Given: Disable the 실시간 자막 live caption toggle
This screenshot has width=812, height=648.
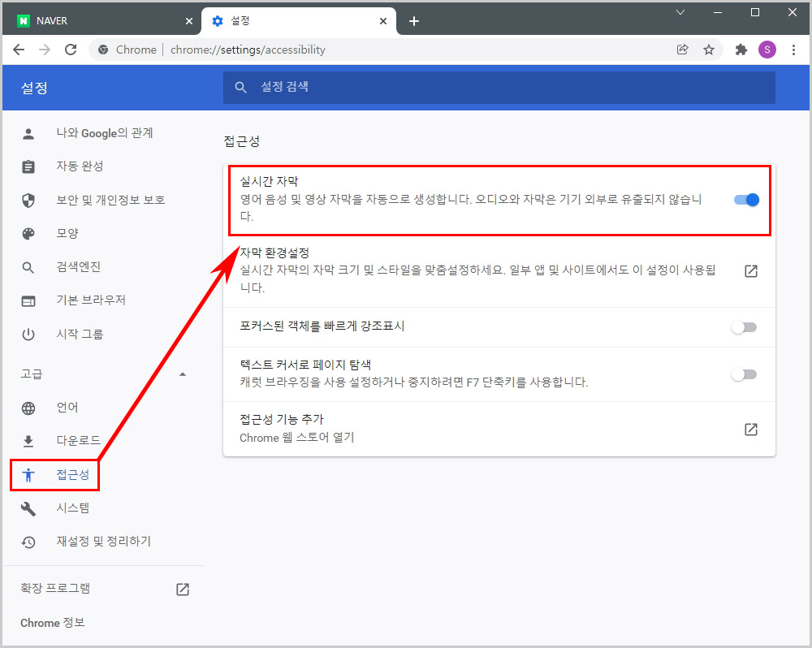Looking at the screenshot, I should tap(745, 200).
